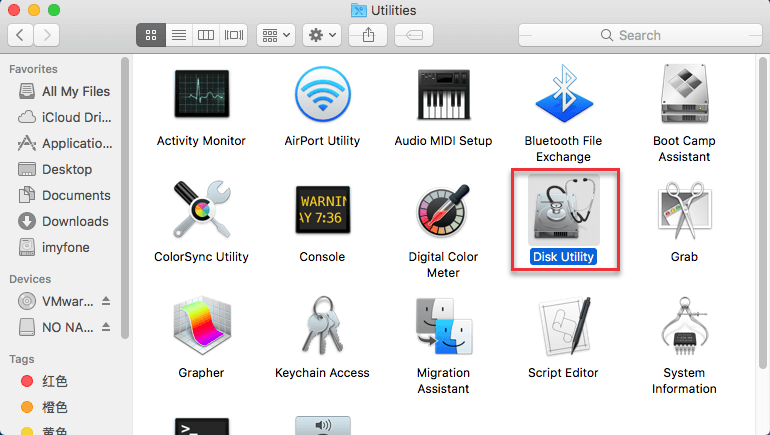Click the "AirPort Utility" label
Viewport: 770px width, 435px height.
coord(322,141)
